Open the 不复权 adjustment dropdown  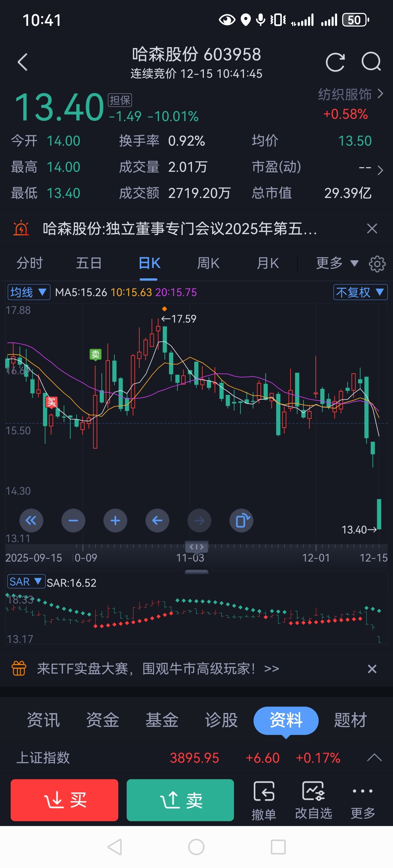(360, 292)
